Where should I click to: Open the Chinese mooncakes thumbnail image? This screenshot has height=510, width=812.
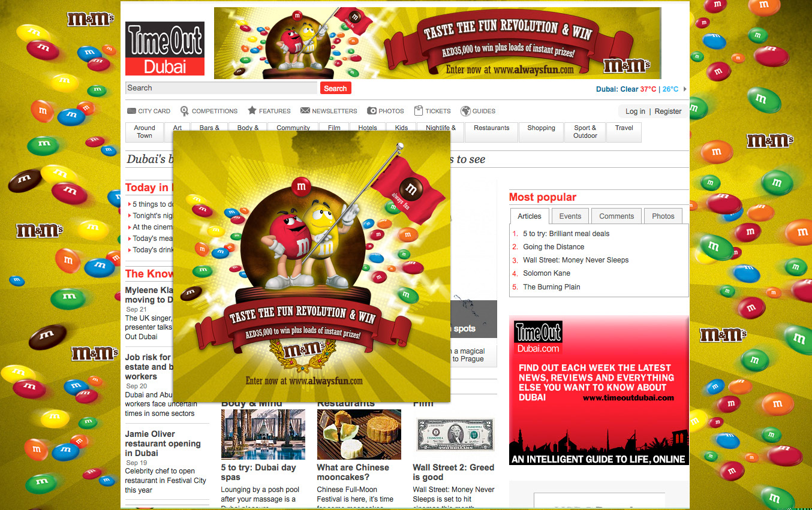359,434
